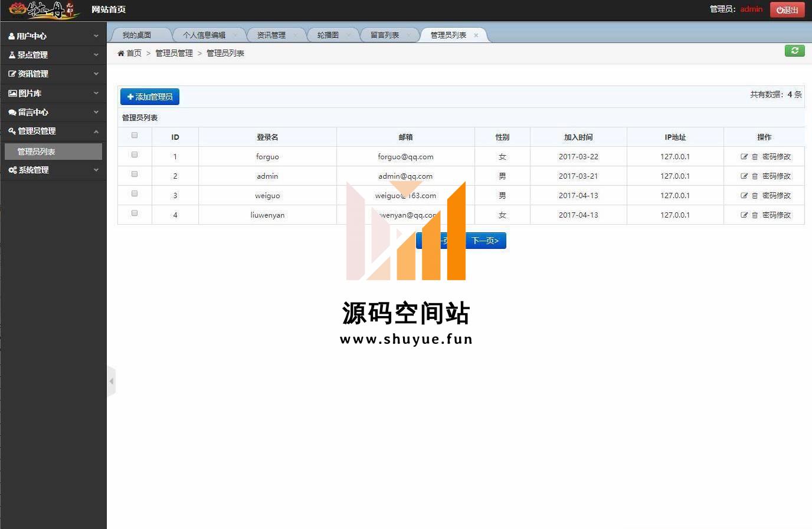Click the edit icon for forguo

click(744, 157)
